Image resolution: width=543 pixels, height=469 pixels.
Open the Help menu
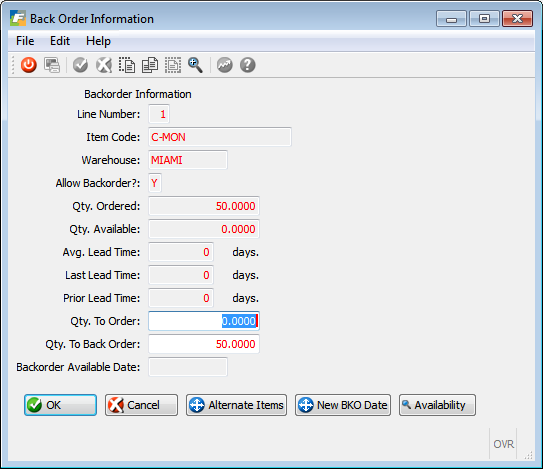coord(98,41)
